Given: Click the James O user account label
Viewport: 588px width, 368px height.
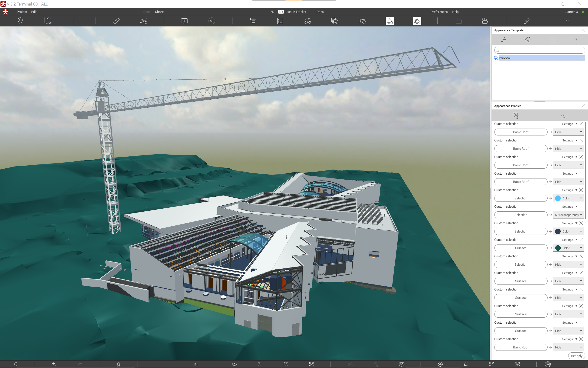Looking at the screenshot, I should [x=571, y=12].
